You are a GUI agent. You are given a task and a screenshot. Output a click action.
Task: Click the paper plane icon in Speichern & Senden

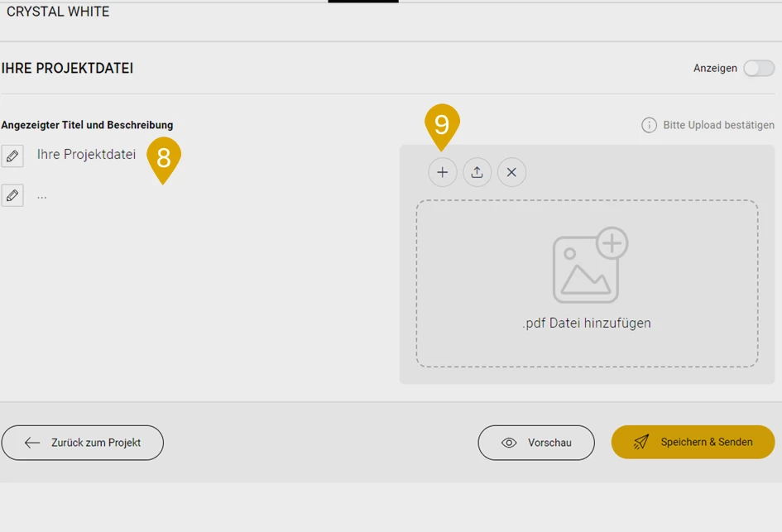641,442
